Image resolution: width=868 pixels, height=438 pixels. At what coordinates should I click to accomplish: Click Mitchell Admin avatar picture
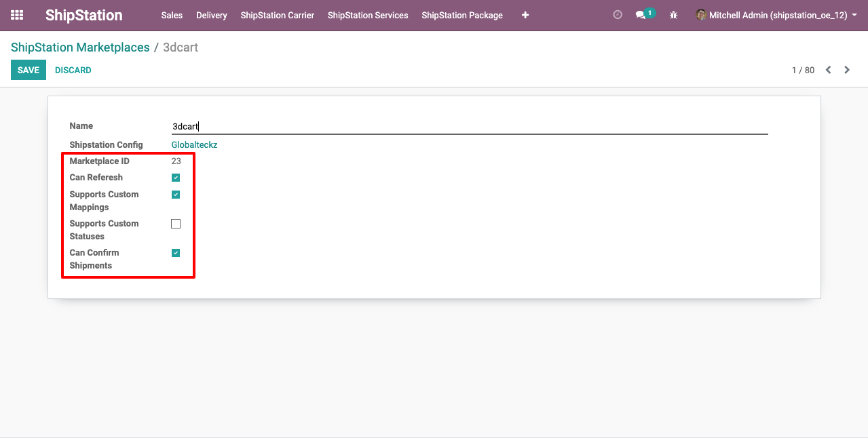(x=701, y=15)
